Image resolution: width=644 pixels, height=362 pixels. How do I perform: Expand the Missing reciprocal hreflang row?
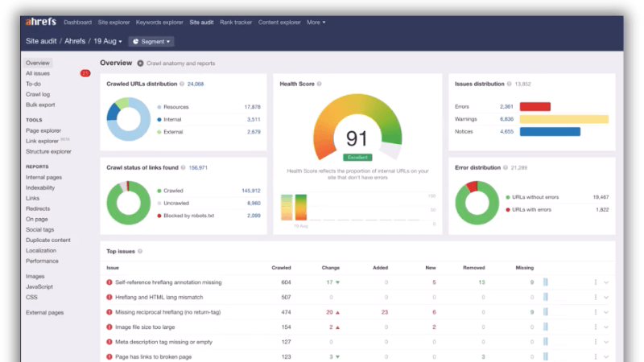[x=606, y=312]
